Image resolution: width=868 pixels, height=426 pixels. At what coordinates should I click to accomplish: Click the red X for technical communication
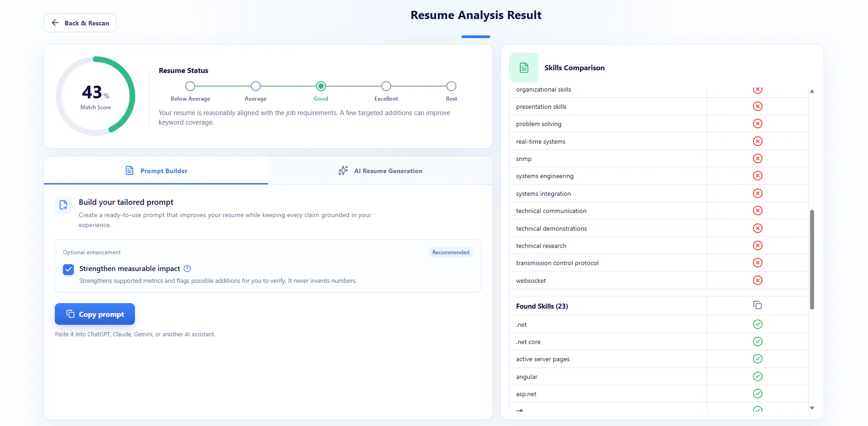tap(758, 211)
